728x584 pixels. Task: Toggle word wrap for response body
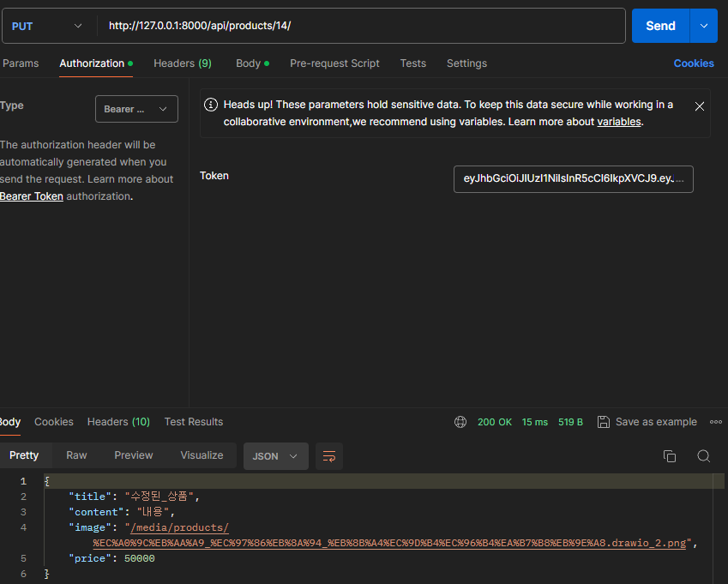coord(329,456)
